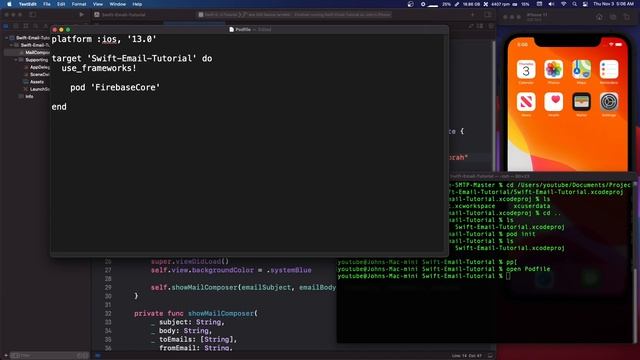Image resolution: width=640 pixels, height=360 pixels.
Task: Select Info in the Xcode navigator
Action: [x=29, y=96]
